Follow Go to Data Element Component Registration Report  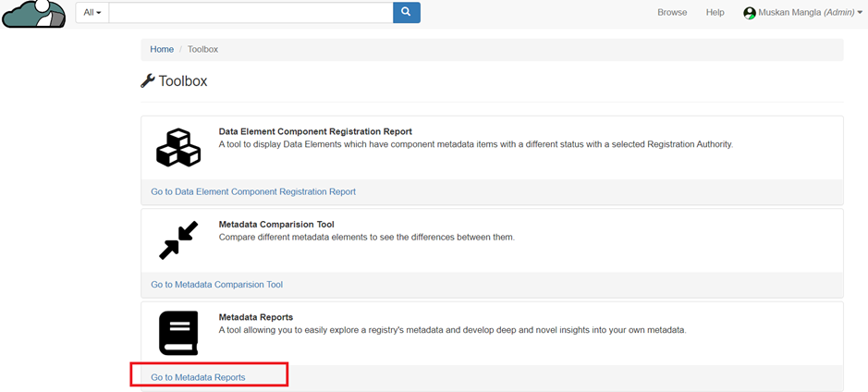(253, 191)
